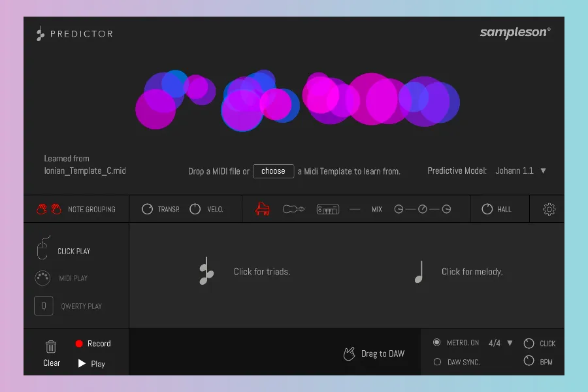
Task: Expand the 4/4 time signature dropdown
Action: click(x=510, y=342)
